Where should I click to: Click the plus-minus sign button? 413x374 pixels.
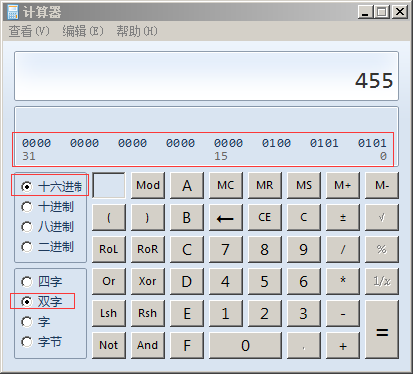pos(343,217)
